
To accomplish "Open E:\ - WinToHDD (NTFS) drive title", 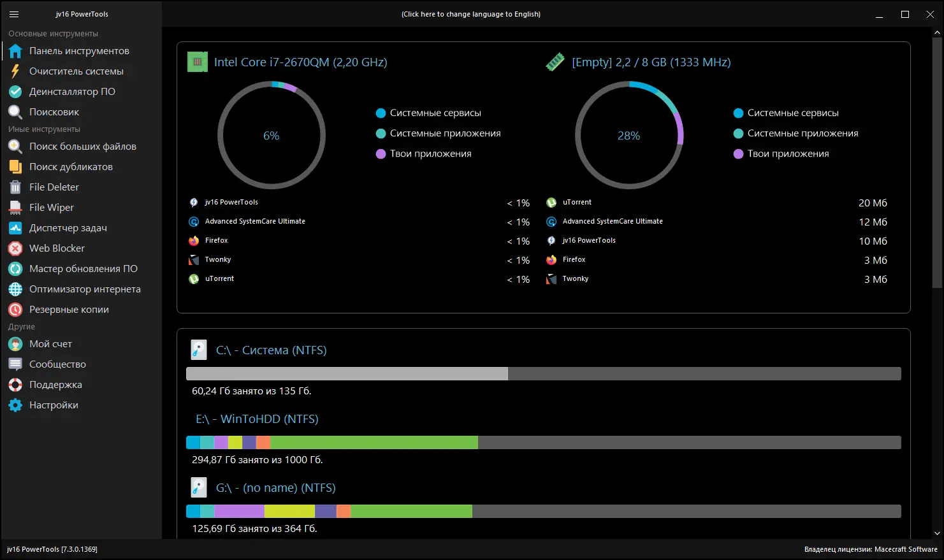I will (x=257, y=419).
